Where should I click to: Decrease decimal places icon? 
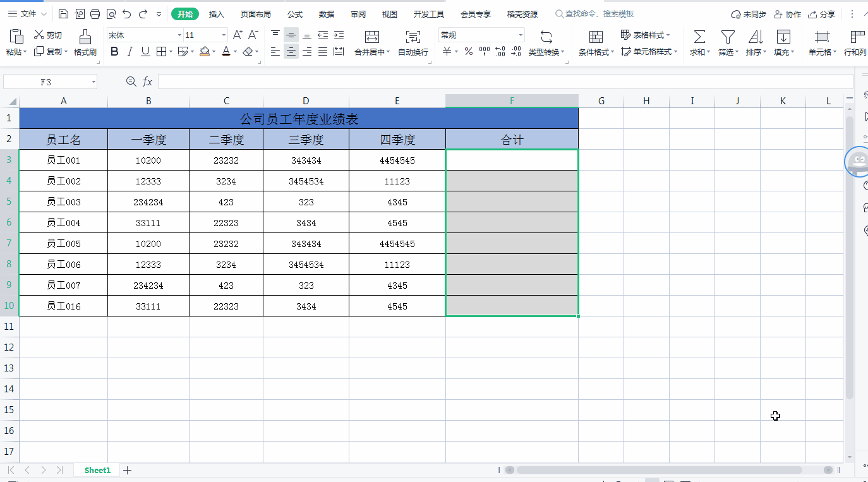pos(516,52)
